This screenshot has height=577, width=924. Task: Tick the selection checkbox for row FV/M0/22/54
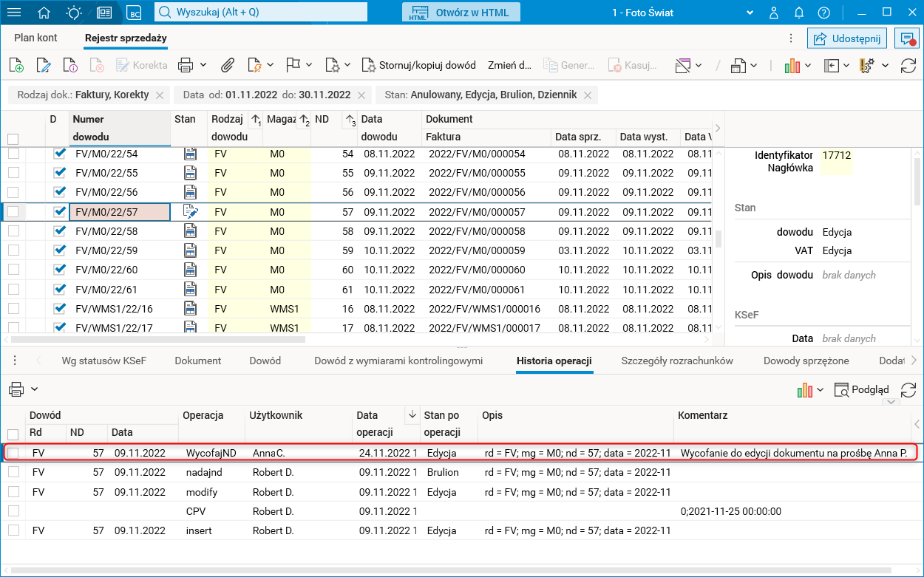coord(13,154)
